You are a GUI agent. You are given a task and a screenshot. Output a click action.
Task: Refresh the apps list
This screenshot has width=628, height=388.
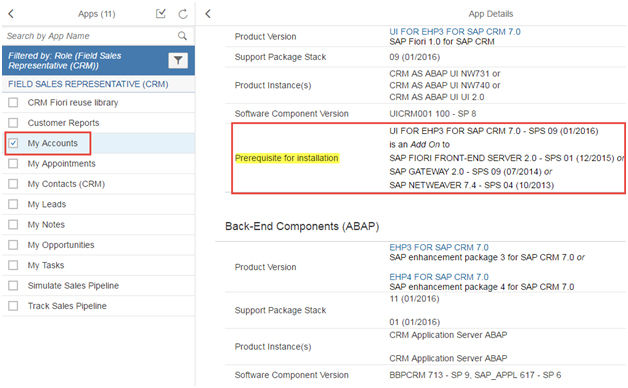183,14
